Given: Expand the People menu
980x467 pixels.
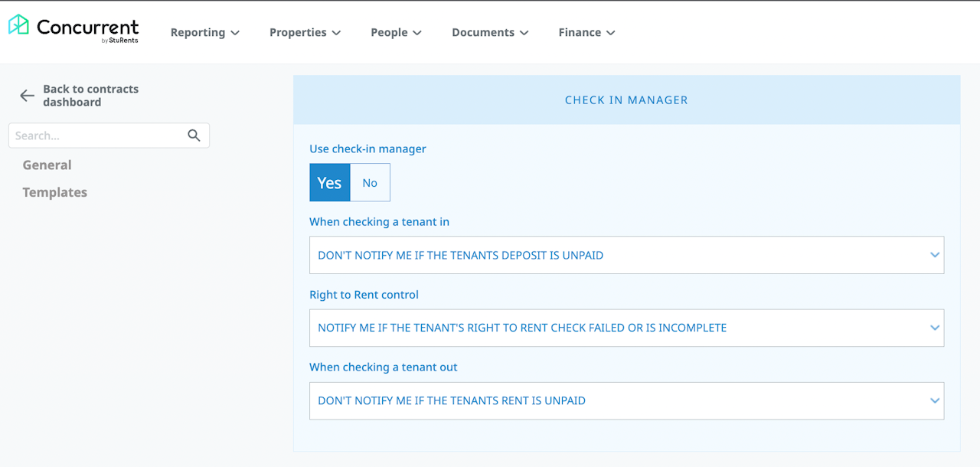Looking at the screenshot, I should (396, 32).
